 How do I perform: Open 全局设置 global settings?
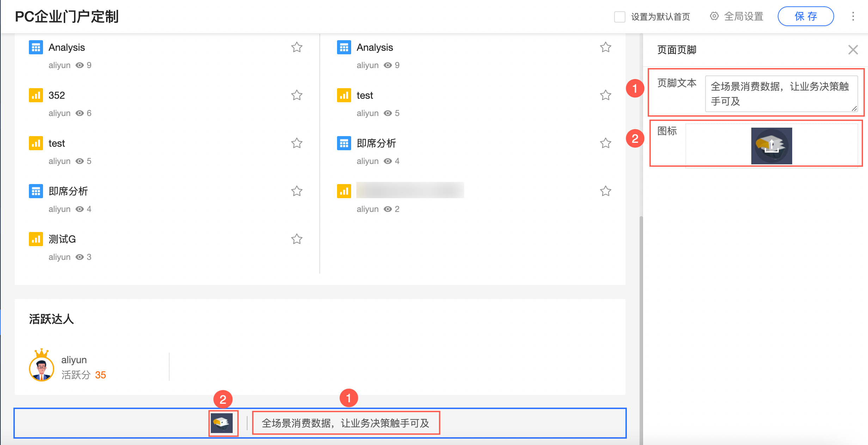(743, 16)
